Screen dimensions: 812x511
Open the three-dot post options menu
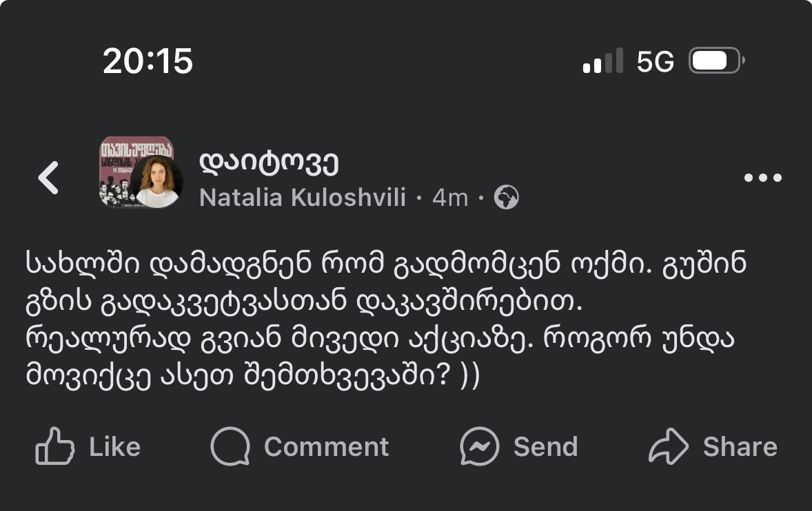click(x=762, y=178)
